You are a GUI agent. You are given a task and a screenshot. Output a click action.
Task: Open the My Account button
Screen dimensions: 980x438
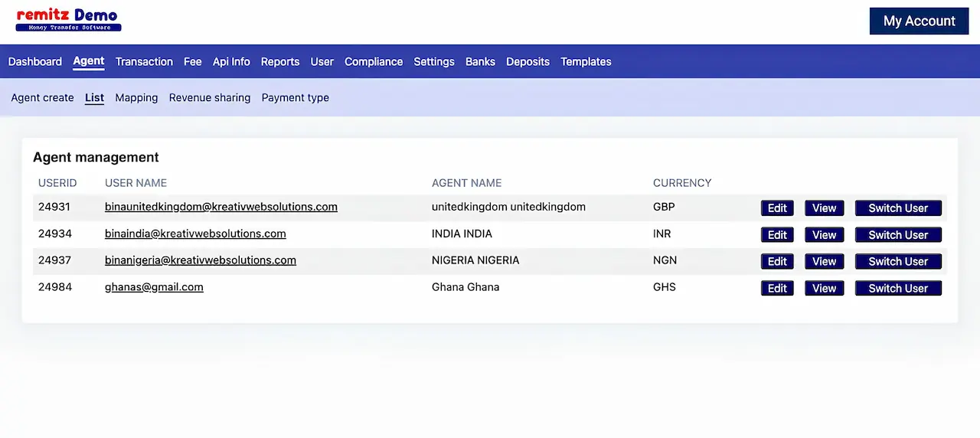(x=919, y=21)
